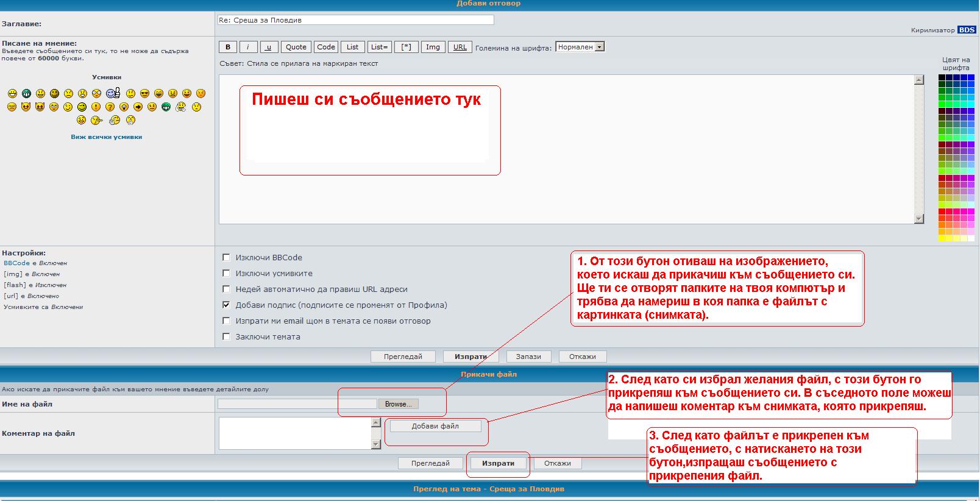This screenshot has width=980, height=501.
Task: Insert the green winking smiley
Action: pyautogui.click(x=82, y=107)
